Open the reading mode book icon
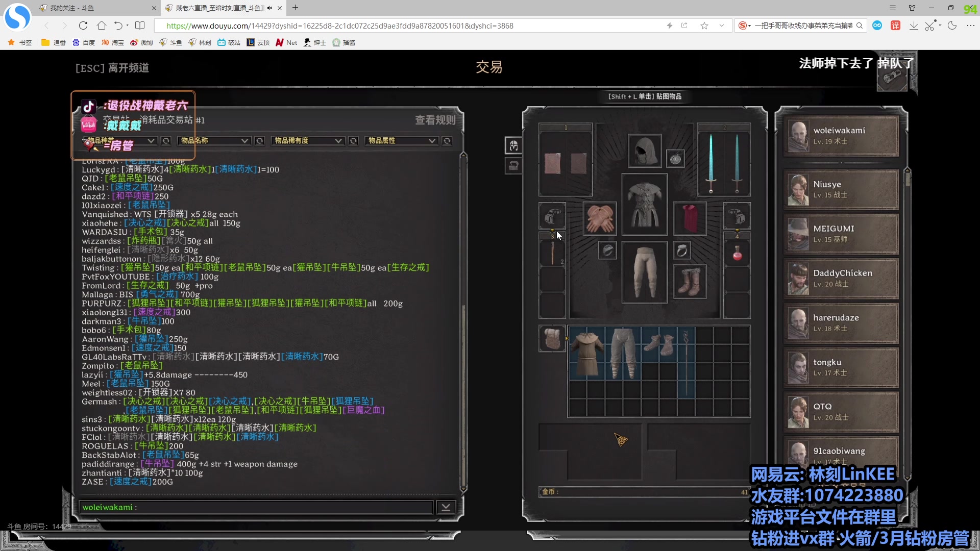Screen dimensions: 980x551 (x=140, y=26)
